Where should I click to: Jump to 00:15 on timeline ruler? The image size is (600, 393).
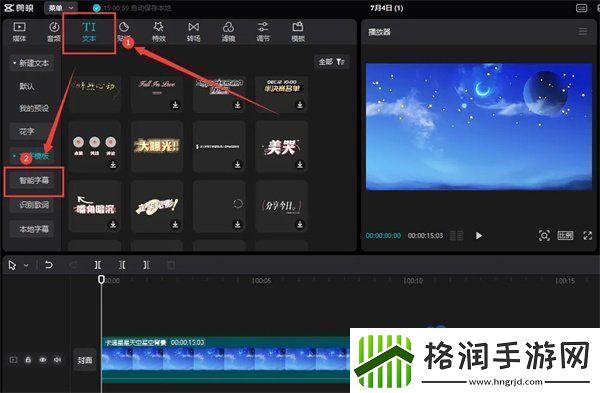point(565,281)
